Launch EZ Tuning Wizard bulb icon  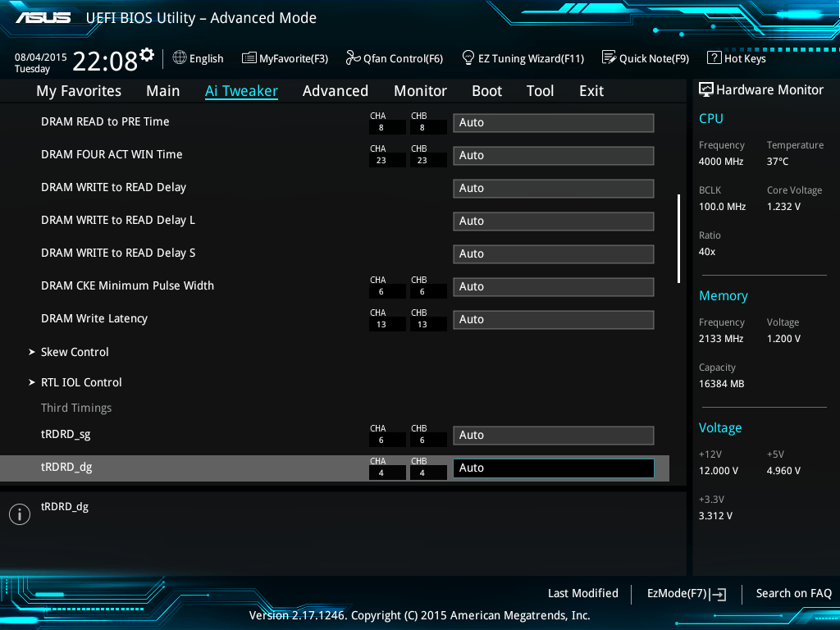(x=468, y=57)
